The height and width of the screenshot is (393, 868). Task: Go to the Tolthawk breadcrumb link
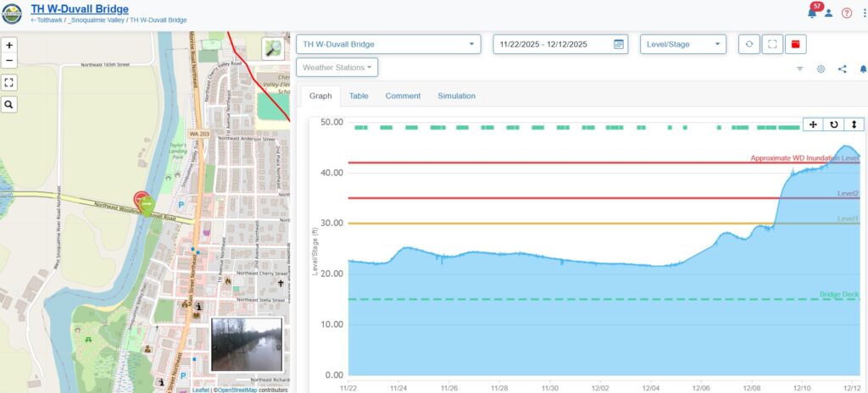coord(46,19)
